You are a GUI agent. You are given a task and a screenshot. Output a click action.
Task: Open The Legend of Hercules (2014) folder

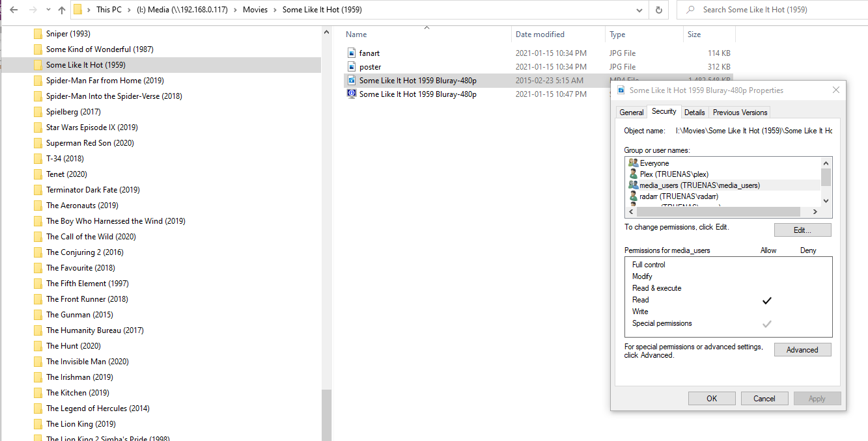click(98, 408)
